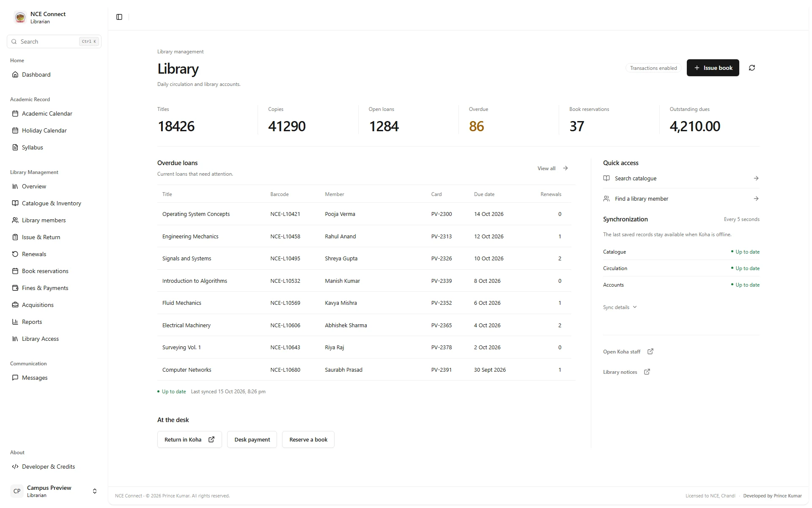
Task: Click member name Riya Raj
Action: (x=335, y=347)
